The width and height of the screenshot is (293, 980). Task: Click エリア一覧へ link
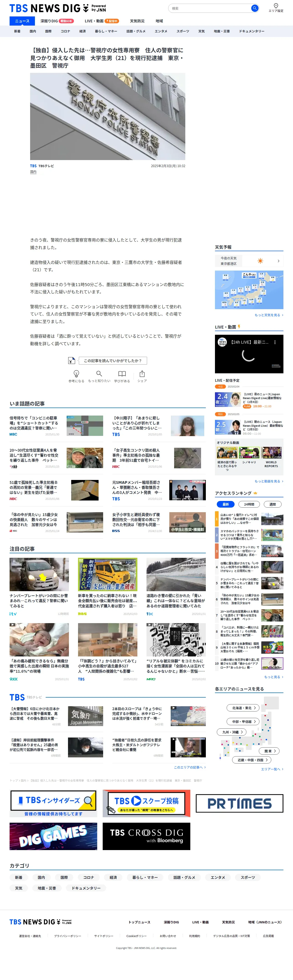272,769
